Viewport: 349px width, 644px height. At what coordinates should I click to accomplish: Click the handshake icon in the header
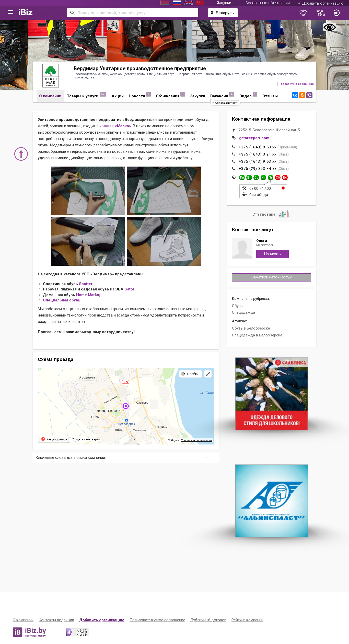tap(303, 13)
